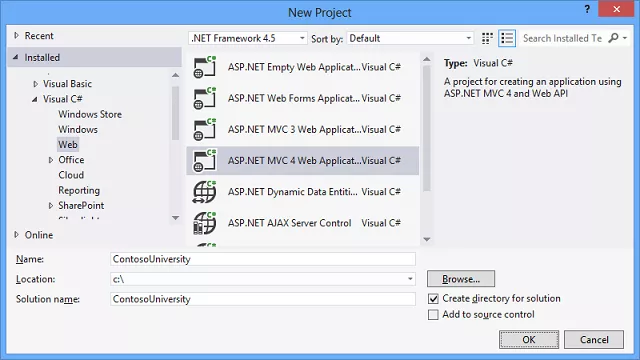This screenshot has width=640, height=360.
Task: Pick the ASP.NET MVC 3 Web Application icon
Action: 204,129
